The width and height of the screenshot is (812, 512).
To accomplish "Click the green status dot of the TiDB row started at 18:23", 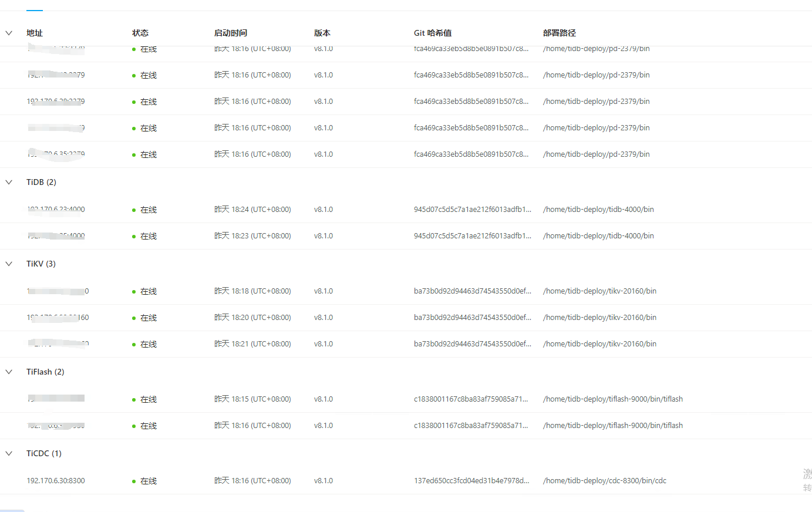I will 134,237.
